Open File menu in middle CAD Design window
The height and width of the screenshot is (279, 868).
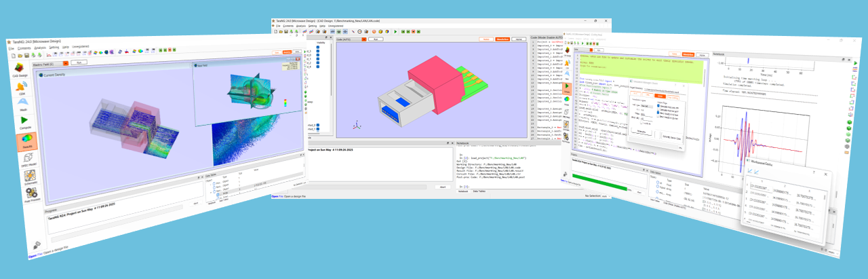click(278, 26)
